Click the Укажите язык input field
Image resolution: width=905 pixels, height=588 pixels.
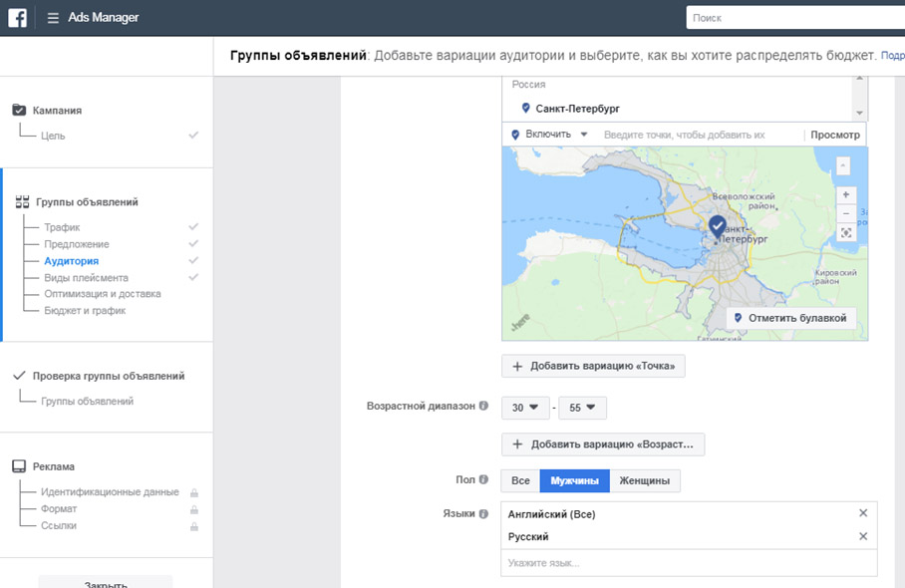(x=689, y=563)
